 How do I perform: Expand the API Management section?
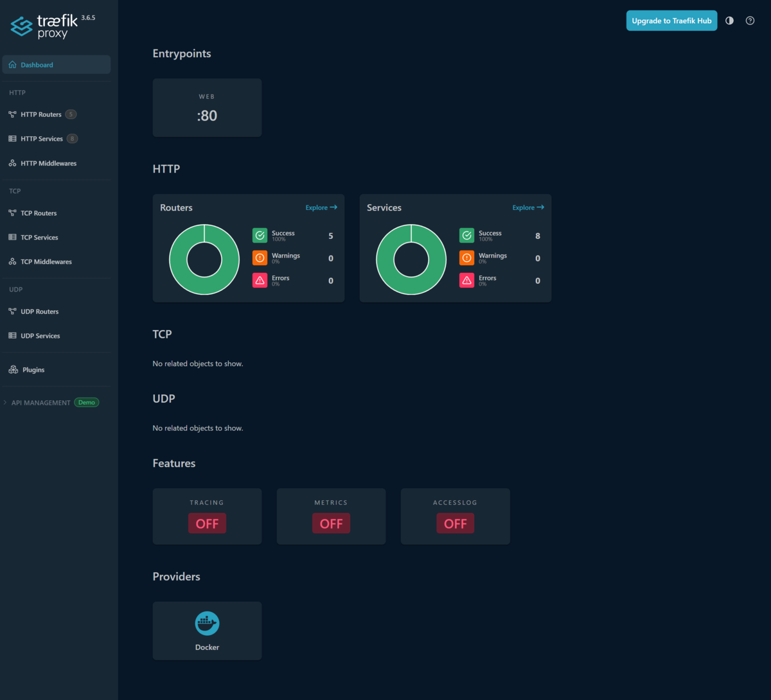pyautogui.click(x=51, y=403)
